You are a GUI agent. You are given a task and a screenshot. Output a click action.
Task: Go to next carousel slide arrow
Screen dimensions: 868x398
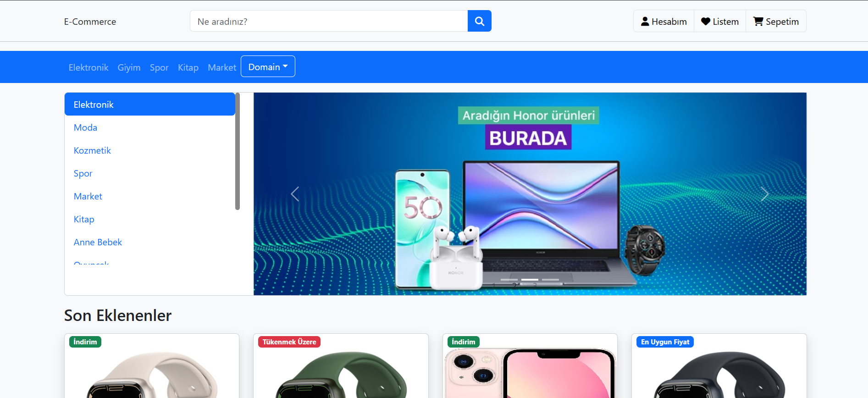coord(764,194)
